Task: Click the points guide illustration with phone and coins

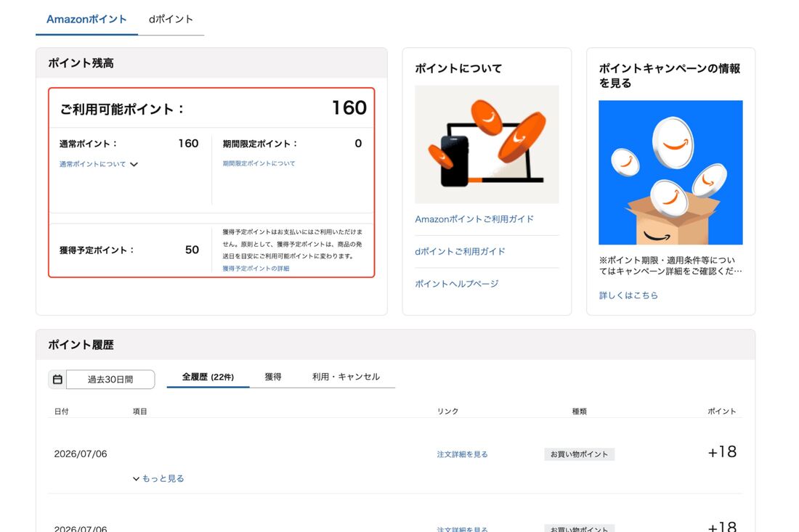Action: [x=487, y=144]
